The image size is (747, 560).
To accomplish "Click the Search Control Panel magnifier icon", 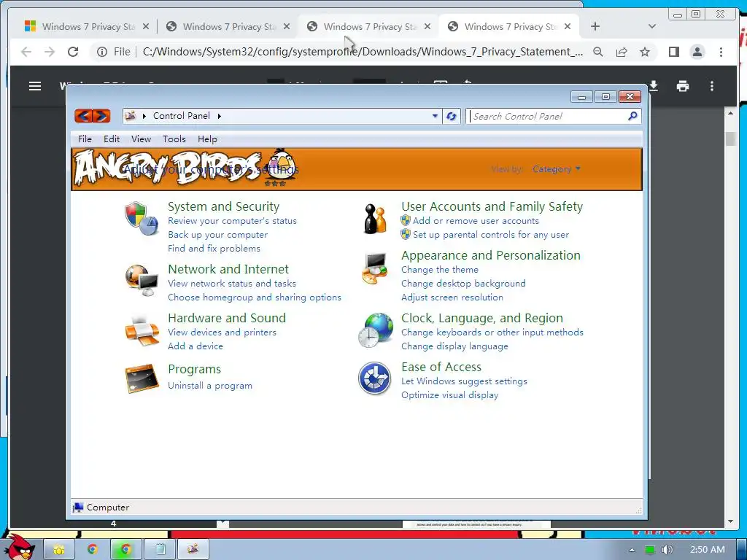I will (x=632, y=116).
